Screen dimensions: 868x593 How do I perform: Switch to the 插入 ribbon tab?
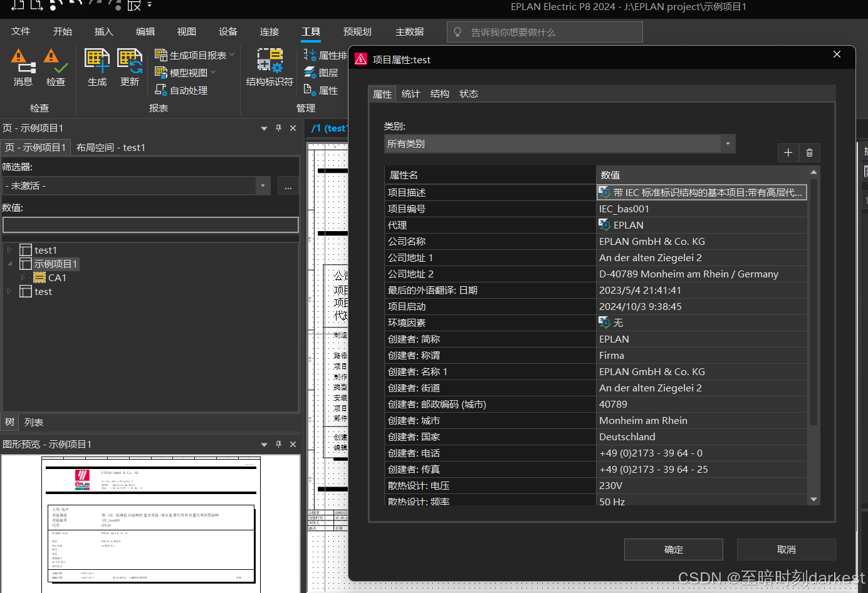[x=103, y=31]
